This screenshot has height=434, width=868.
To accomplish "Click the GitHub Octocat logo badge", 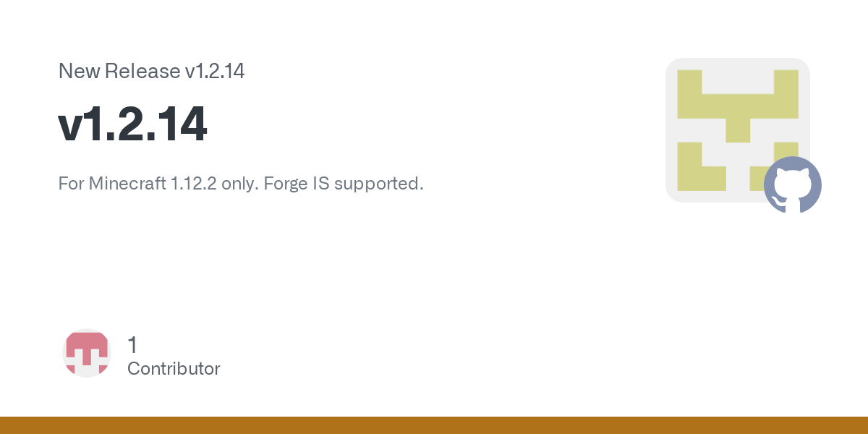I will [x=793, y=185].
